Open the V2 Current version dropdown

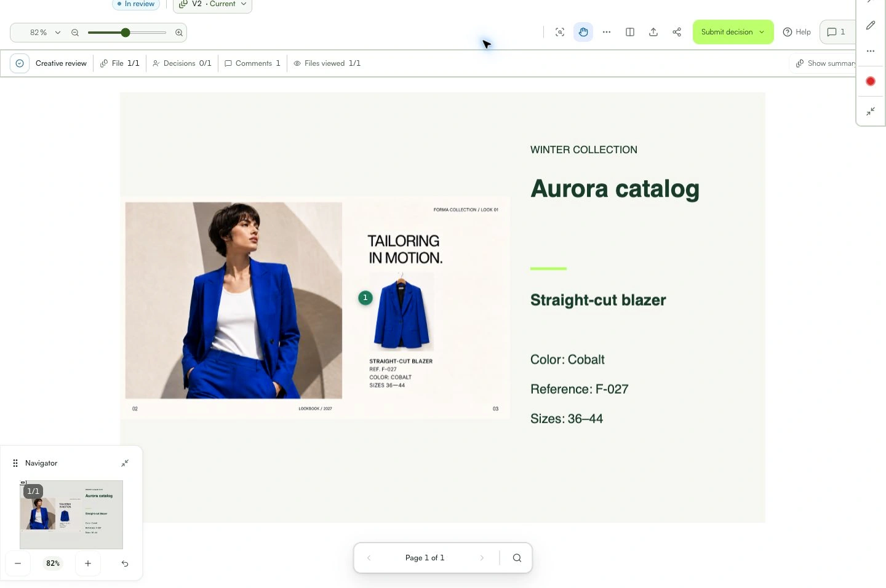click(213, 4)
